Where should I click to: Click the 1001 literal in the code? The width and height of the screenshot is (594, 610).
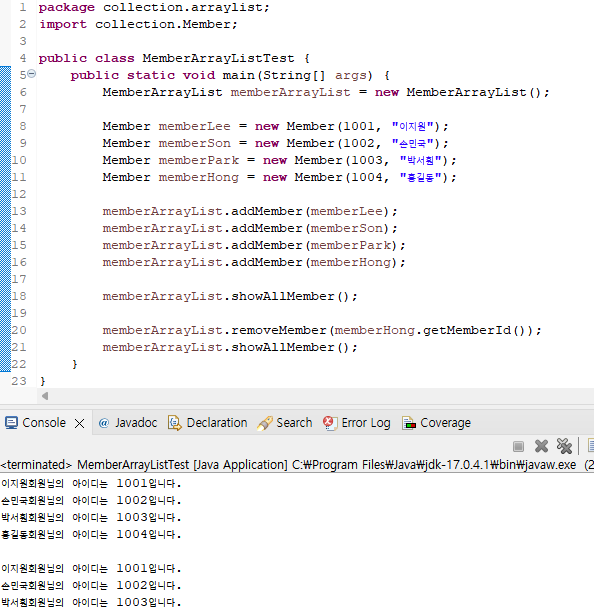point(359,126)
